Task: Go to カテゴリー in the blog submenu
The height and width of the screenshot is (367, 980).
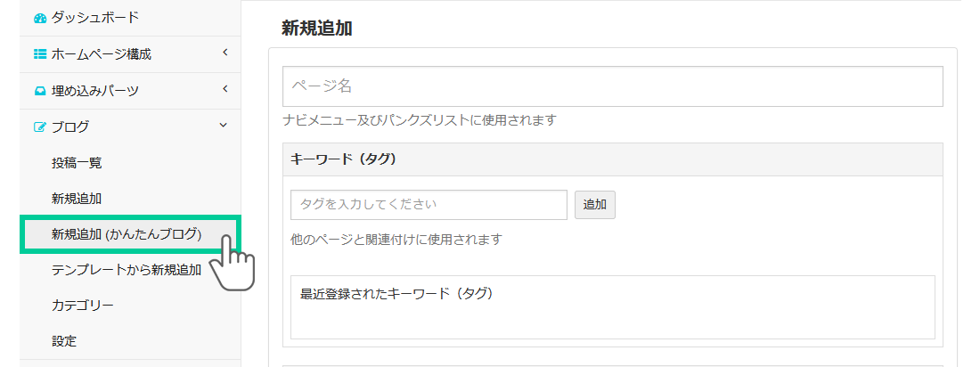Action: click(83, 306)
